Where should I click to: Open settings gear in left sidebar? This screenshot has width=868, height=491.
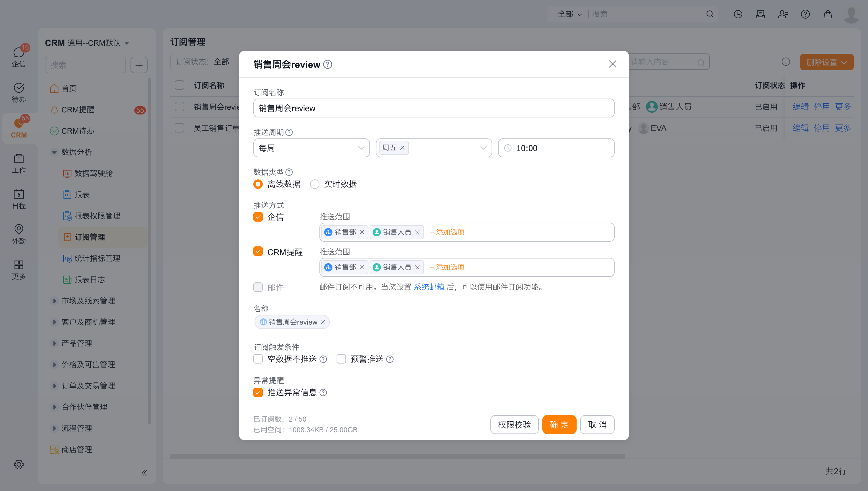click(19, 464)
